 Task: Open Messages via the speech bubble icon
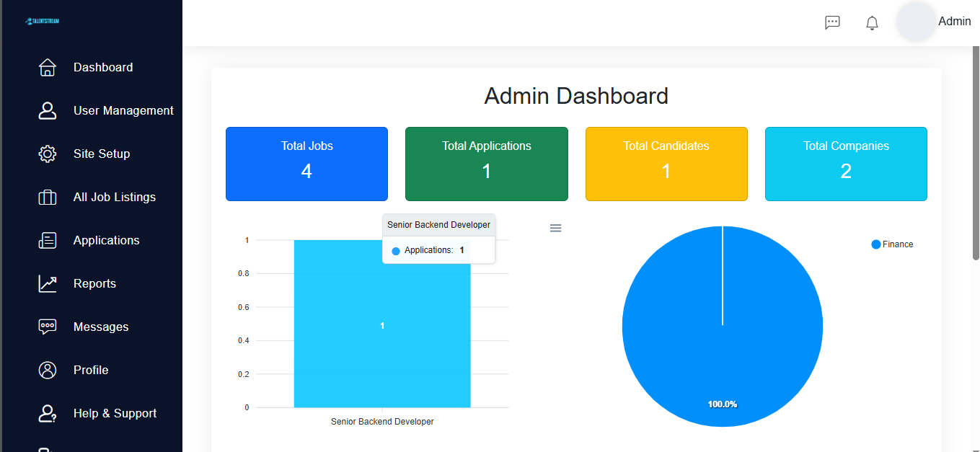(x=47, y=327)
